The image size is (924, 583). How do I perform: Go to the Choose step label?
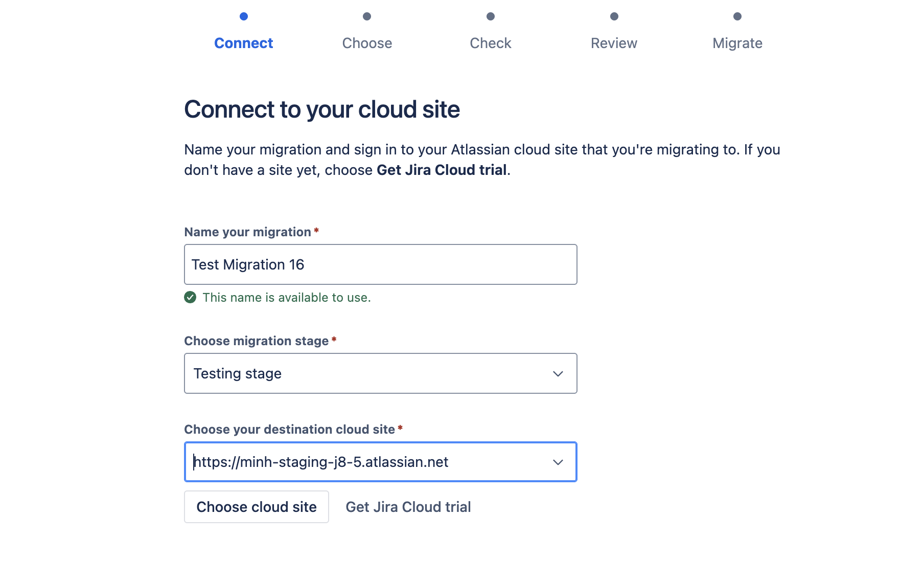[x=367, y=43]
